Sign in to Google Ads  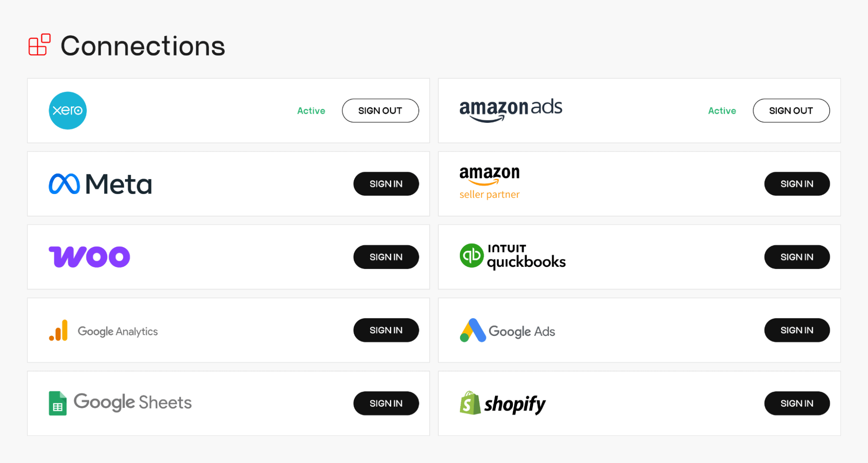point(797,330)
